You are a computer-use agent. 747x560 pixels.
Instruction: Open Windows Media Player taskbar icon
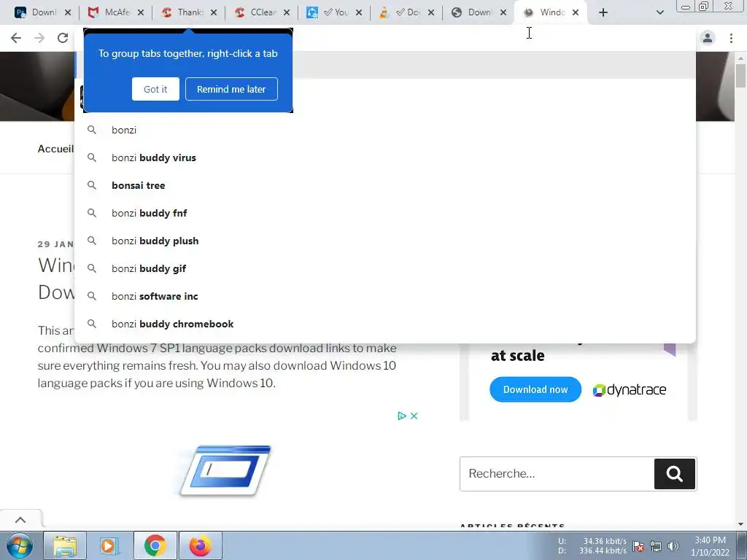pos(109,545)
